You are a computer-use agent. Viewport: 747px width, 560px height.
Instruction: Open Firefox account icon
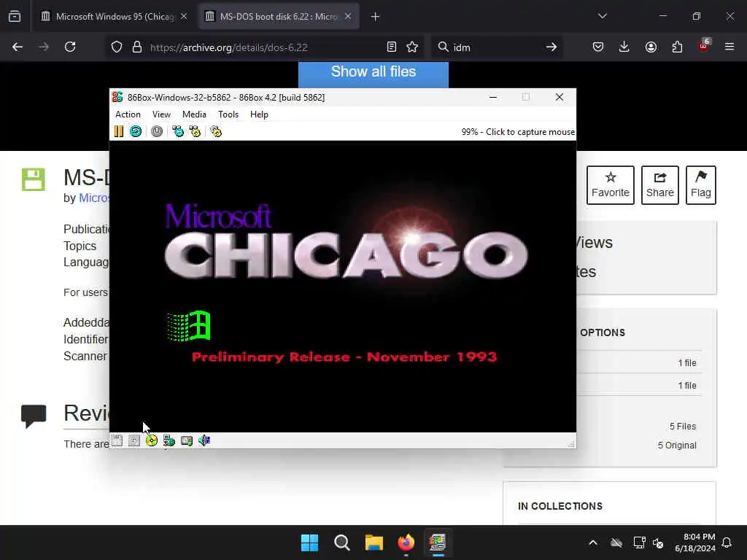point(651,47)
